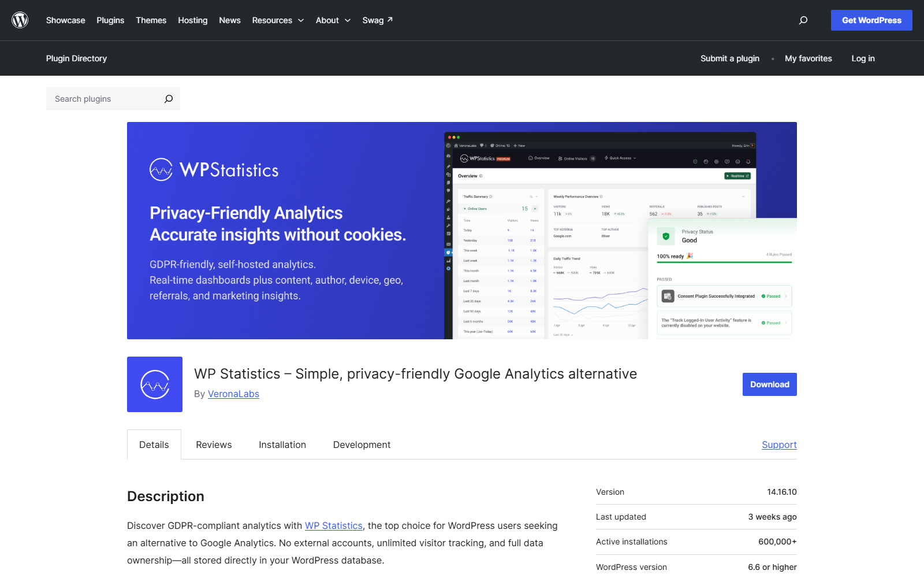The width and height of the screenshot is (924, 578).
Task: Switch to the Installation tab
Action: [x=282, y=444]
